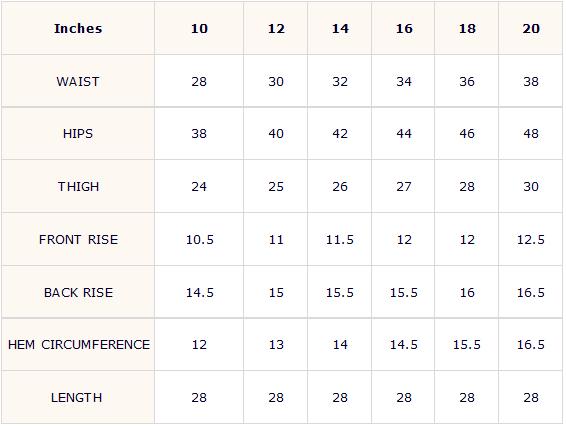This screenshot has height=427, width=566.
Task: Click front rise value 10.5
Action: pyautogui.click(x=199, y=239)
